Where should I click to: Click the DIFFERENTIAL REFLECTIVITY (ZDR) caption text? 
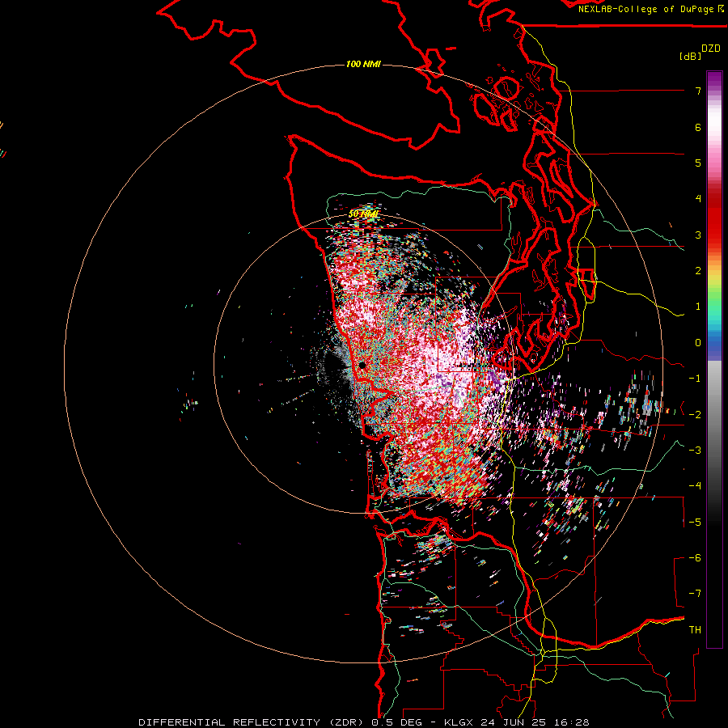coord(252,722)
